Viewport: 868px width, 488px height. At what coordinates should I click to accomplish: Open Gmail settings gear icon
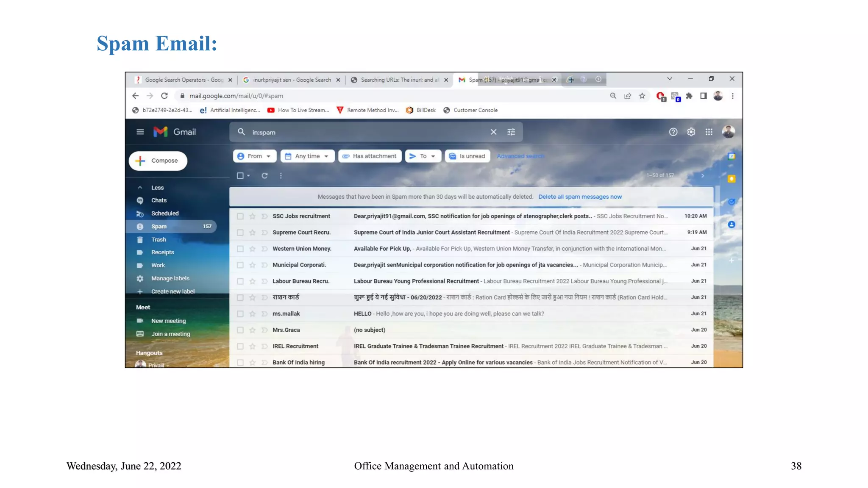tap(691, 132)
